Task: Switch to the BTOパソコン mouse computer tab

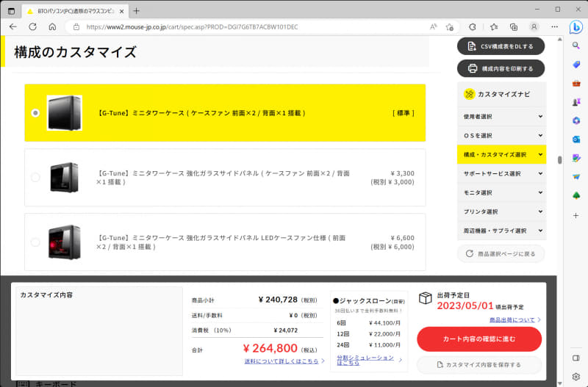Action: (75, 11)
